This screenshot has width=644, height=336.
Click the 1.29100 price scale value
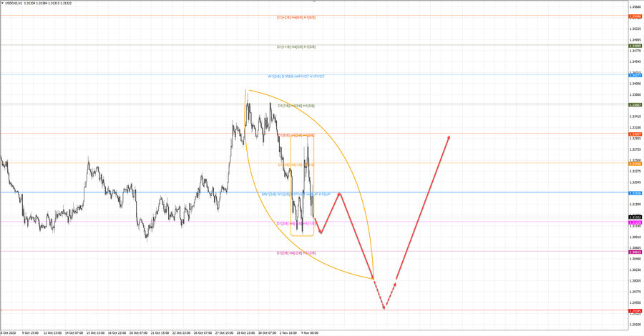(x=635, y=325)
